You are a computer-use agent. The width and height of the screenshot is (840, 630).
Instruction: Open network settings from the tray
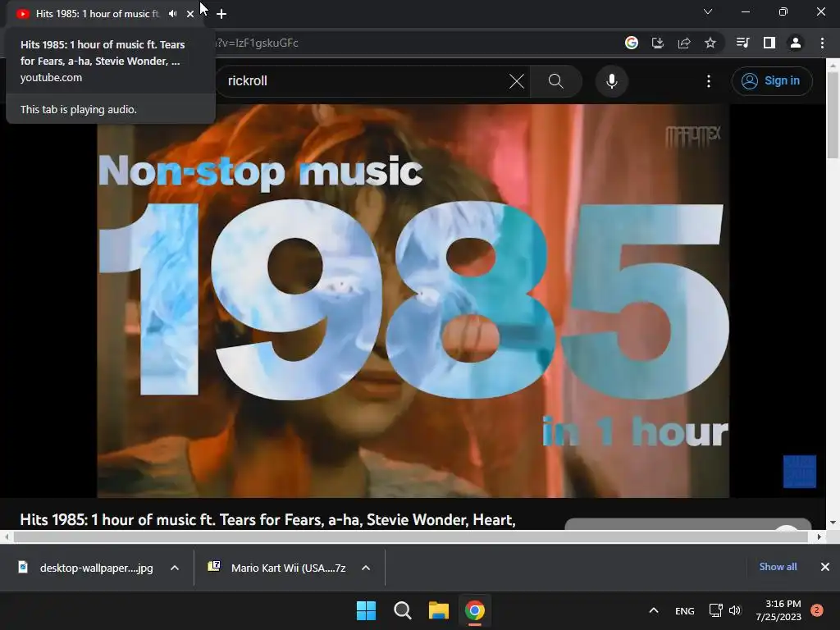715,610
